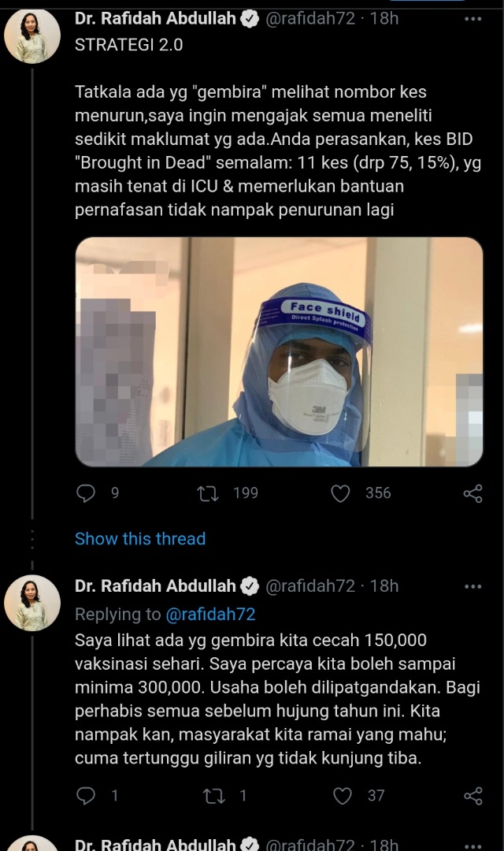
Task: Open profile picture on first tweet
Action: coord(32,35)
